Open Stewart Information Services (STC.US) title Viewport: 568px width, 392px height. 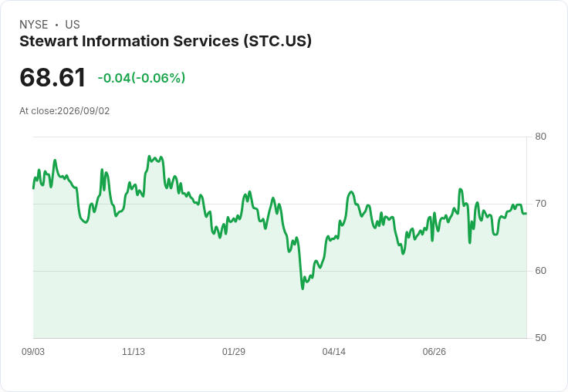click(x=166, y=41)
